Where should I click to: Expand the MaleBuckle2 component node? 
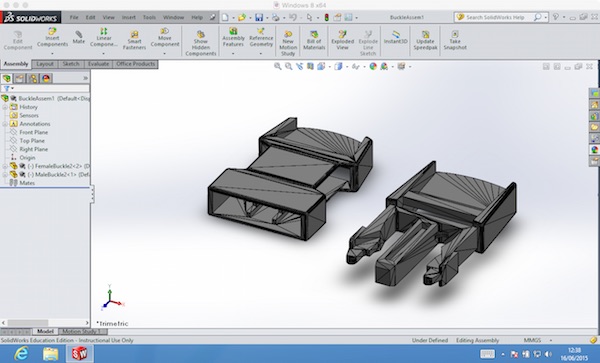(5, 174)
